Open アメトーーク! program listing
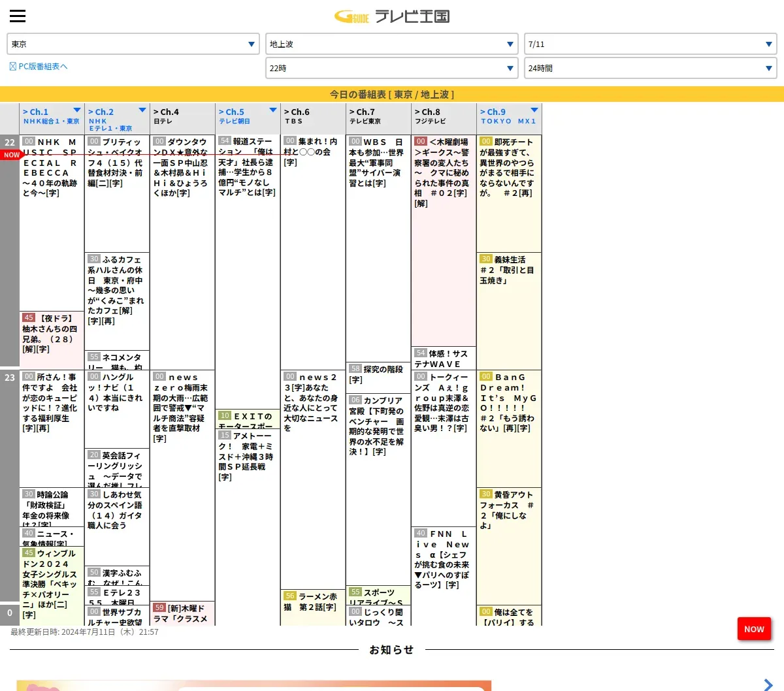784x691 pixels. (248, 527)
